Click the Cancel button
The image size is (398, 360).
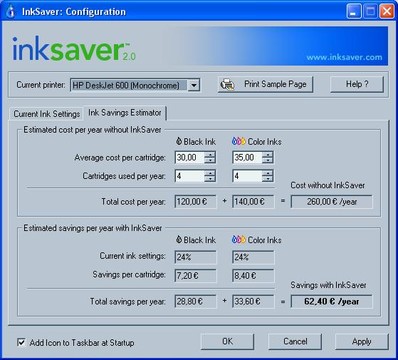[295, 341]
